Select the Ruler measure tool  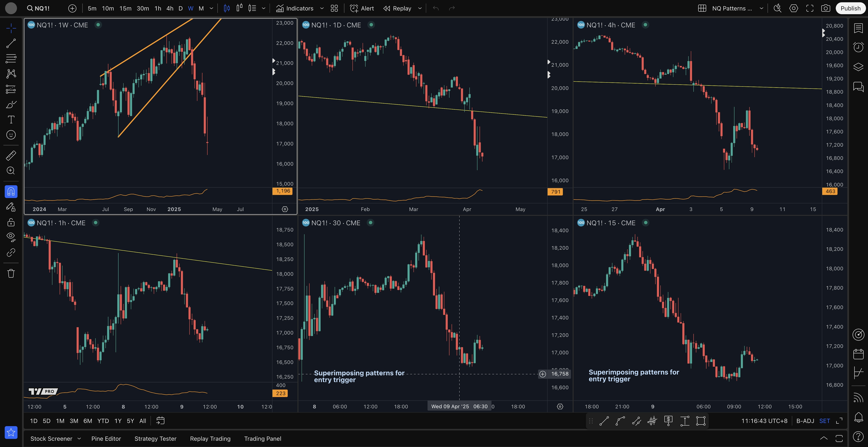point(11,155)
